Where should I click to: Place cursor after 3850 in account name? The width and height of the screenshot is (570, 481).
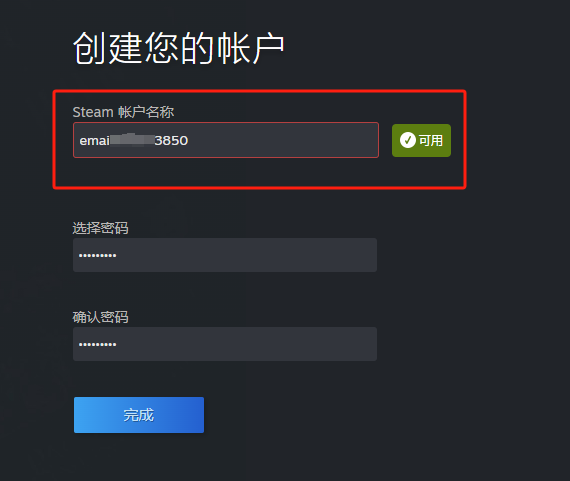pyautogui.click(x=189, y=140)
